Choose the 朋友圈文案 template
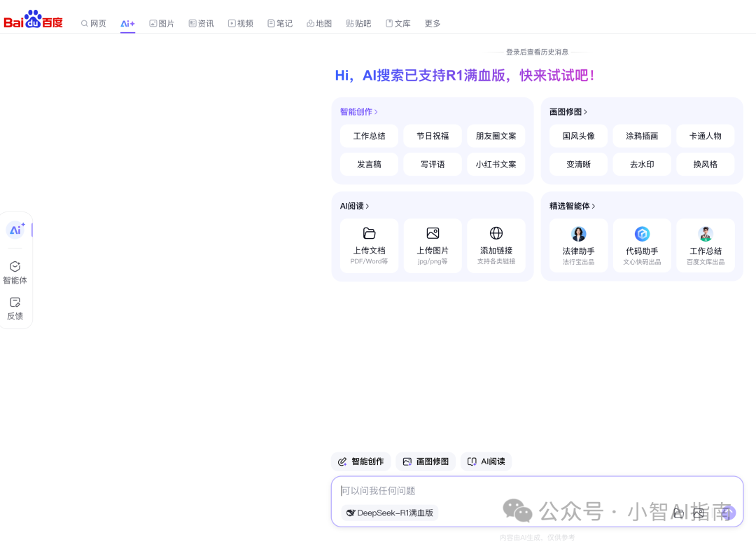This screenshot has height=542, width=756. (x=496, y=136)
